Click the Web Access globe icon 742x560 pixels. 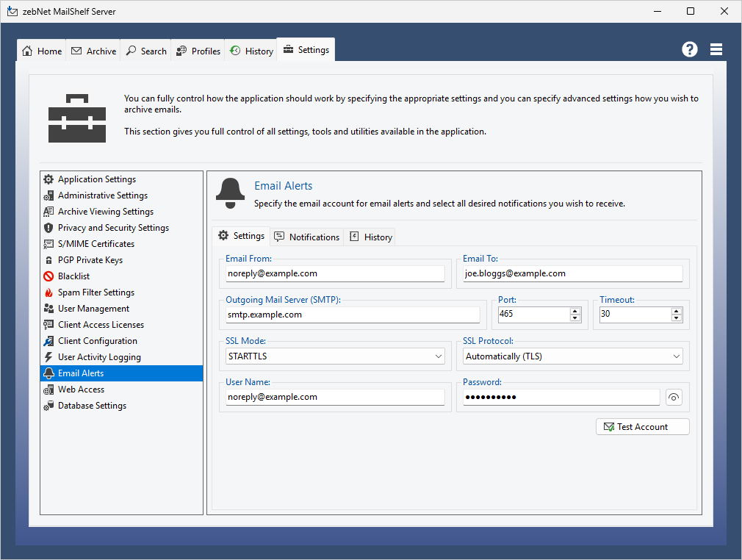tap(48, 390)
